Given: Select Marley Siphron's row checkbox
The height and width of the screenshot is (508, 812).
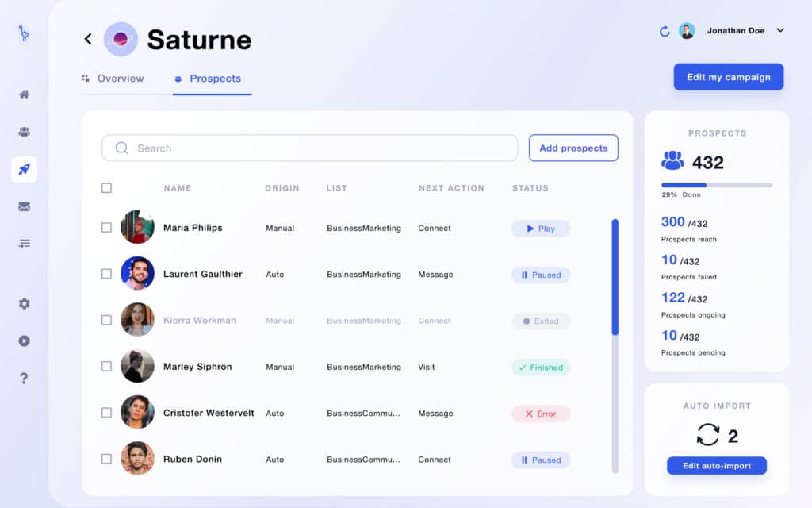Looking at the screenshot, I should pos(107,367).
